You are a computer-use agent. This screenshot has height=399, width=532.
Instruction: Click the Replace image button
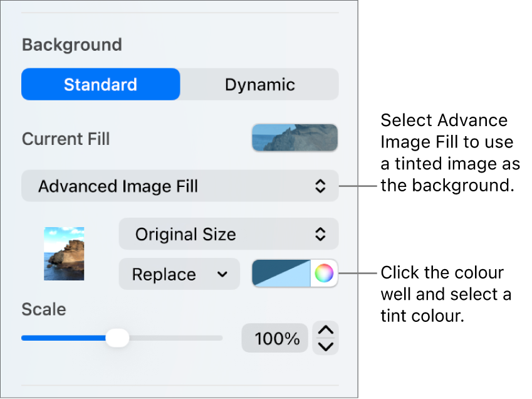[179, 274]
